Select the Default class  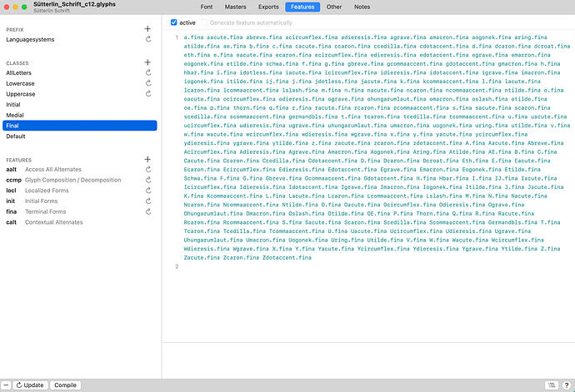tap(16, 136)
